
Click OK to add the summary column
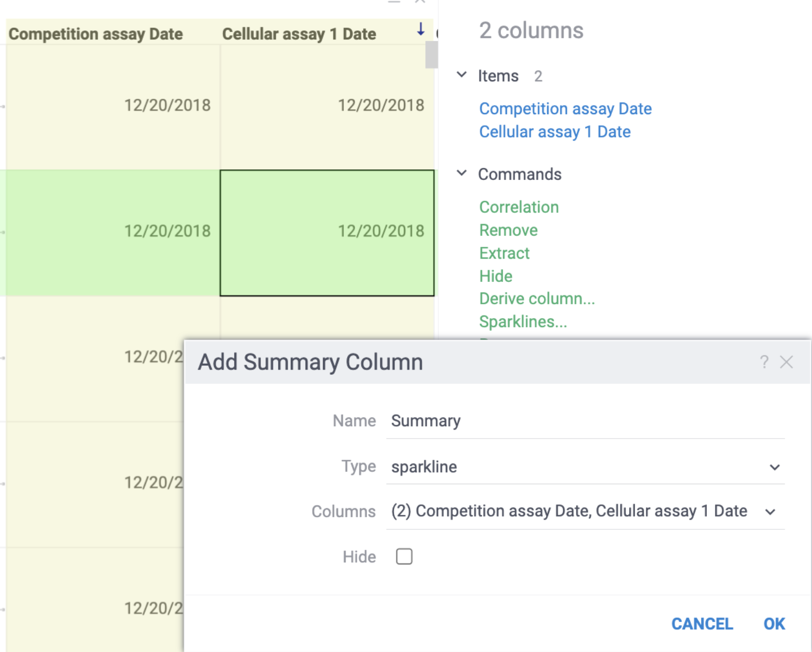[774, 624]
